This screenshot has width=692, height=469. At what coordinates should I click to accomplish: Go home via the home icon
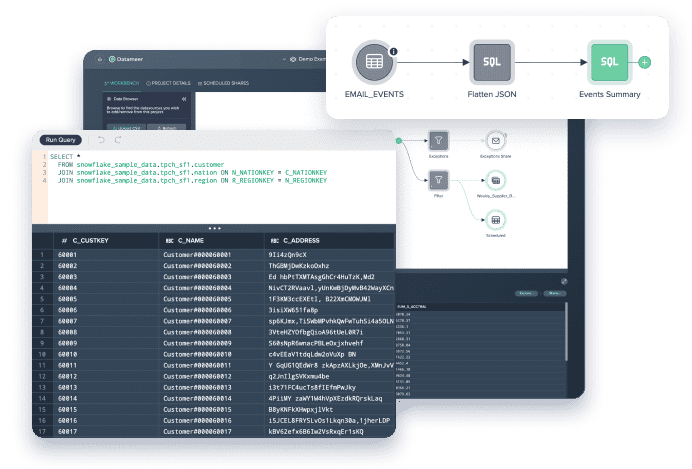(100, 59)
